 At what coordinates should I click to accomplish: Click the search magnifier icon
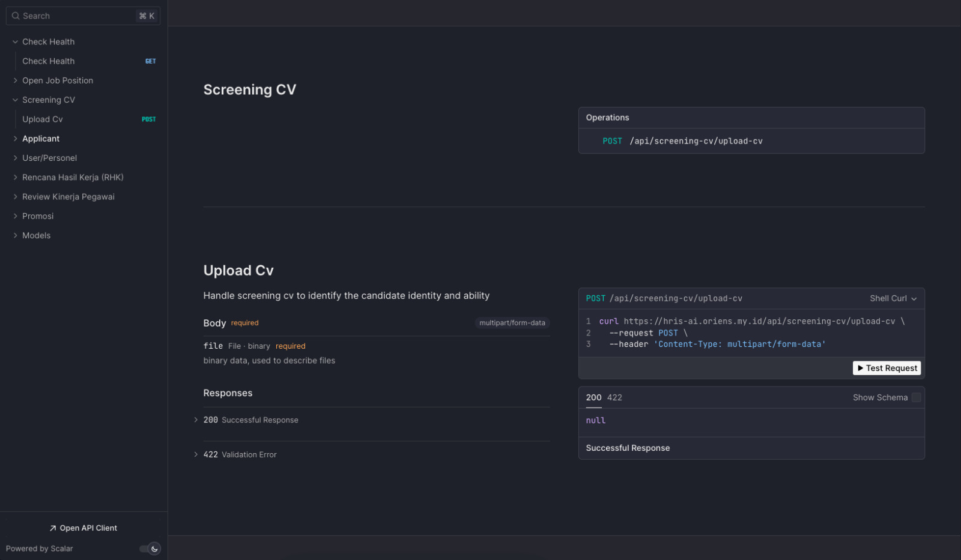tap(16, 16)
